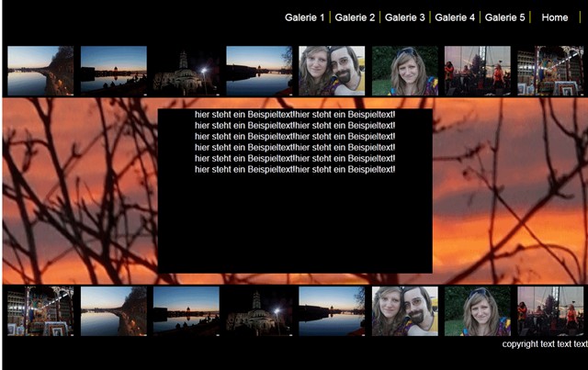Open bottom-row river with trees thumbnail
Image resolution: width=588 pixels, height=370 pixels.
click(114, 311)
